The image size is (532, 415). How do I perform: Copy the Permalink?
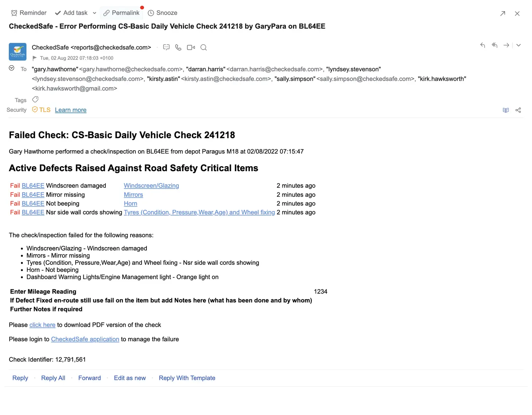coord(121,13)
